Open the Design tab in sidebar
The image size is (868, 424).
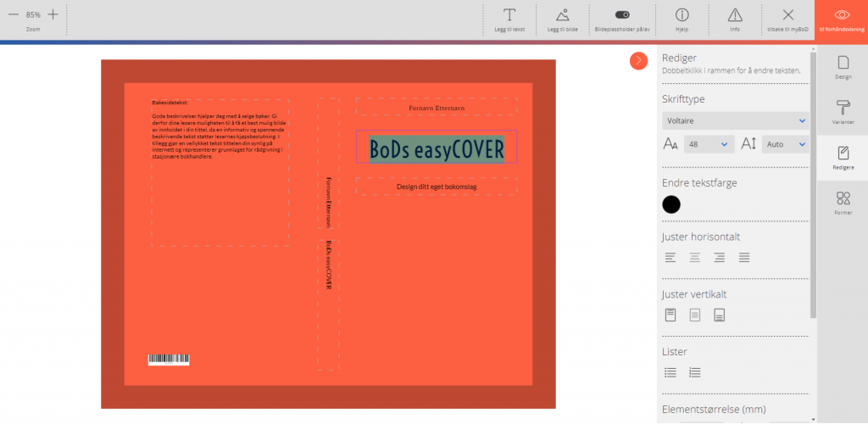click(x=843, y=68)
